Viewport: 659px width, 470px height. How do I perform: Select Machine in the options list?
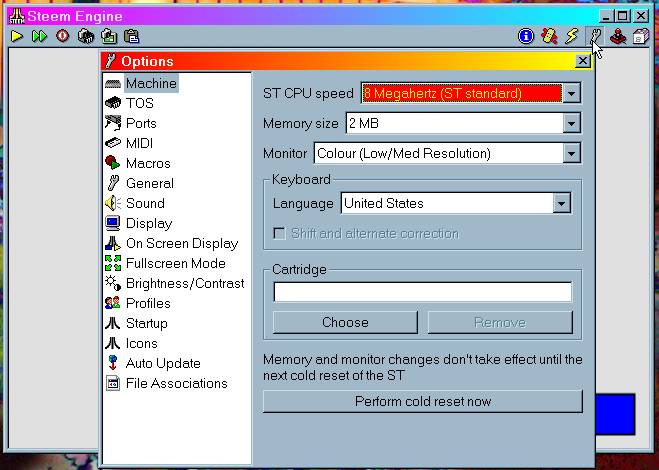coord(151,83)
